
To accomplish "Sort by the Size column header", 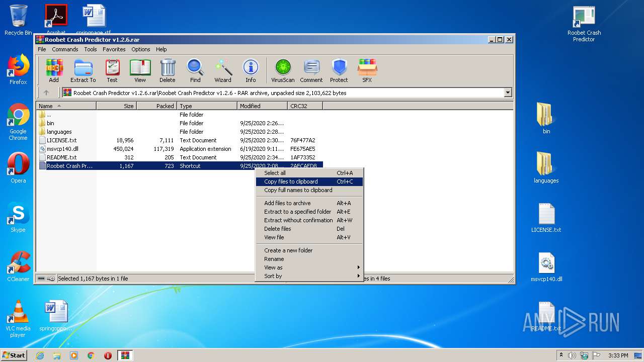I will click(x=116, y=106).
